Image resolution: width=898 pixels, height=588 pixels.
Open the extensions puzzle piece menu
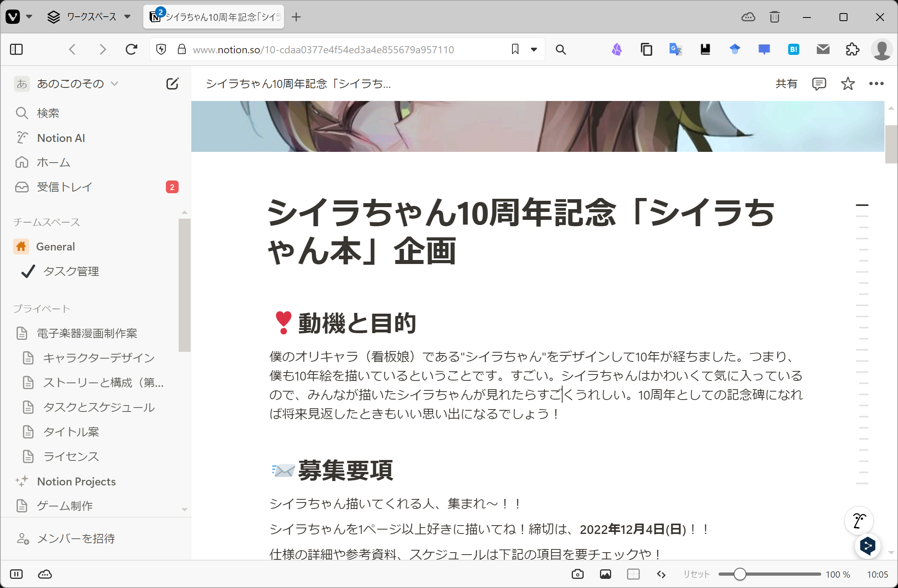click(x=852, y=49)
